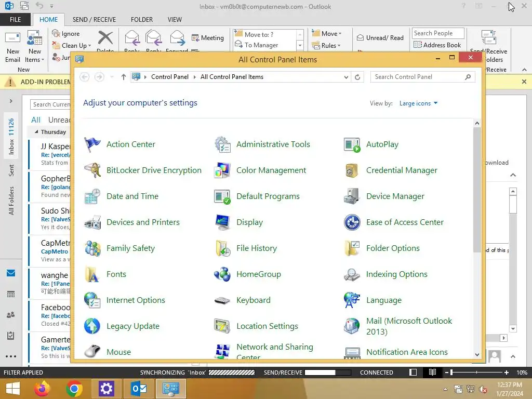Click Notification Area Icons link
Viewport: 532px width, 399px height.
(x=407, y=352)
